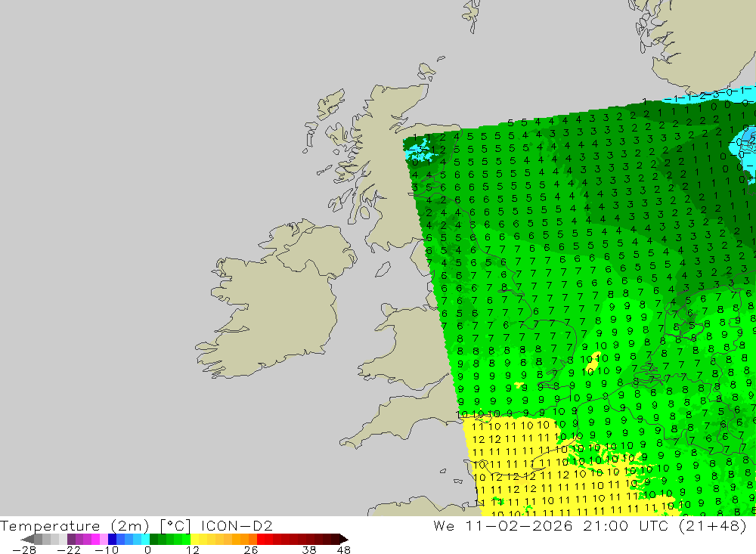Click the grey left arrow end of the colour scale
Image resolution: width=756 pixels, height=554 pixels.
(x=27, y=540)
